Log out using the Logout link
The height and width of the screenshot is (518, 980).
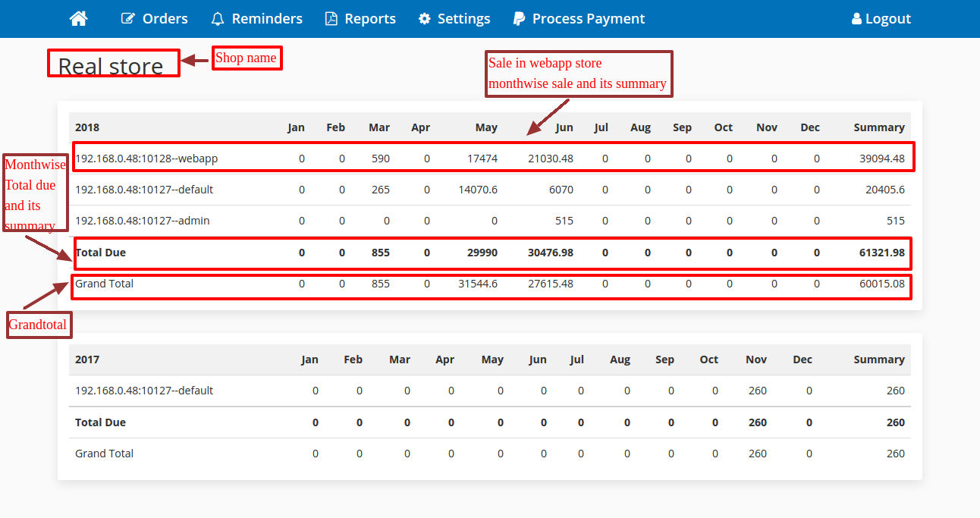pos(887,19)
